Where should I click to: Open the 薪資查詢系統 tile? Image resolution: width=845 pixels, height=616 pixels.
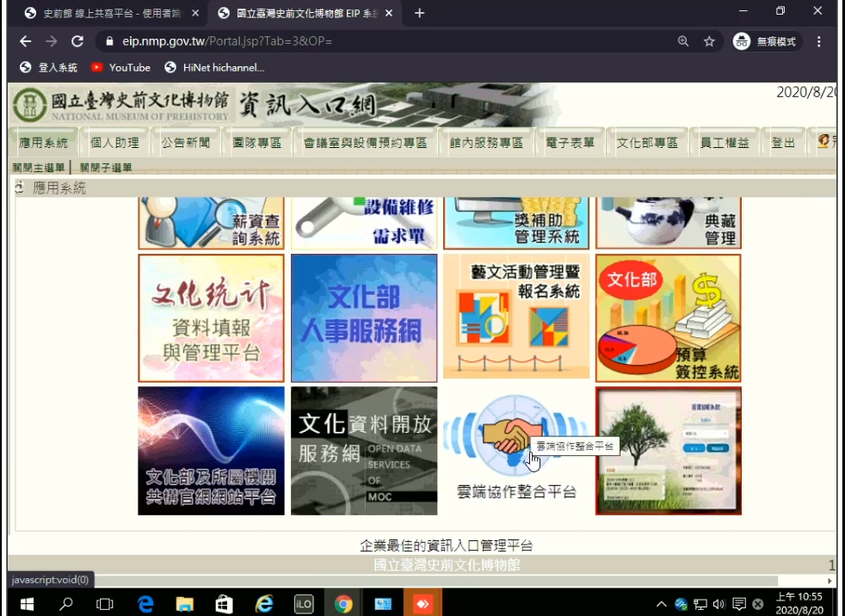tap(212, 223)
